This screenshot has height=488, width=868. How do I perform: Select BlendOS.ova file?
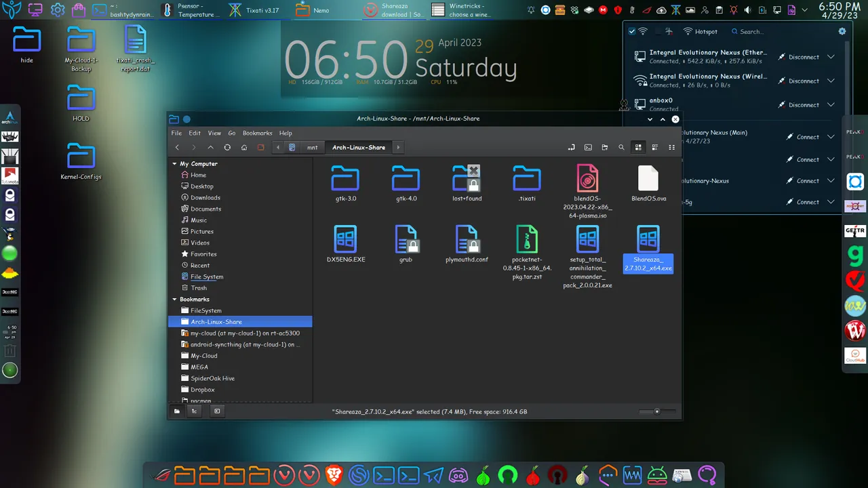[x=648, y=184]
